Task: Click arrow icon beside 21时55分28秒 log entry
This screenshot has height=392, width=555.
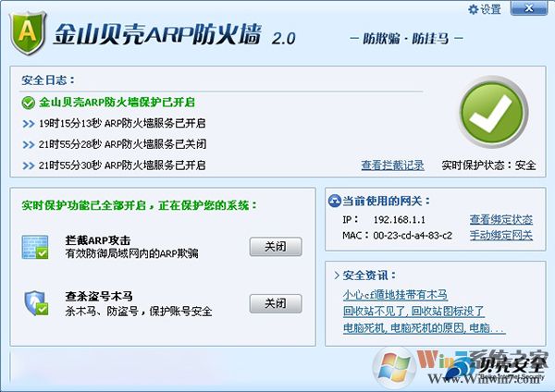Action: pos(29,145)
